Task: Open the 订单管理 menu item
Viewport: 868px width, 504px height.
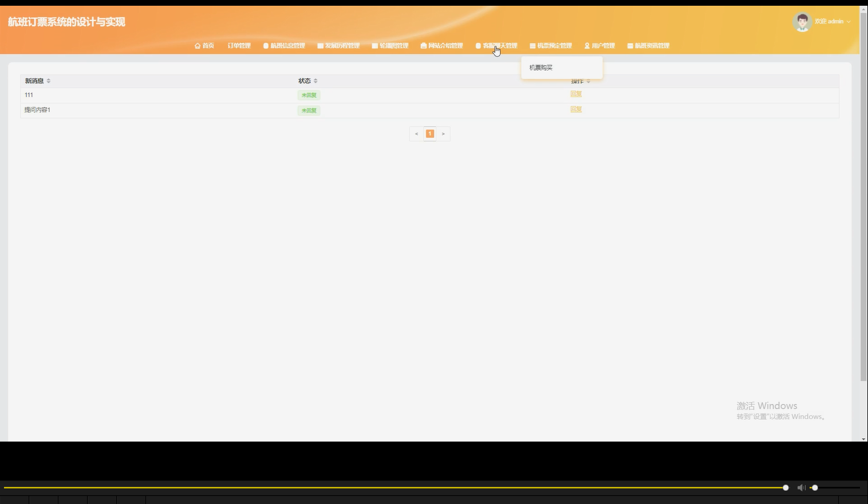Action: point(238,45)
